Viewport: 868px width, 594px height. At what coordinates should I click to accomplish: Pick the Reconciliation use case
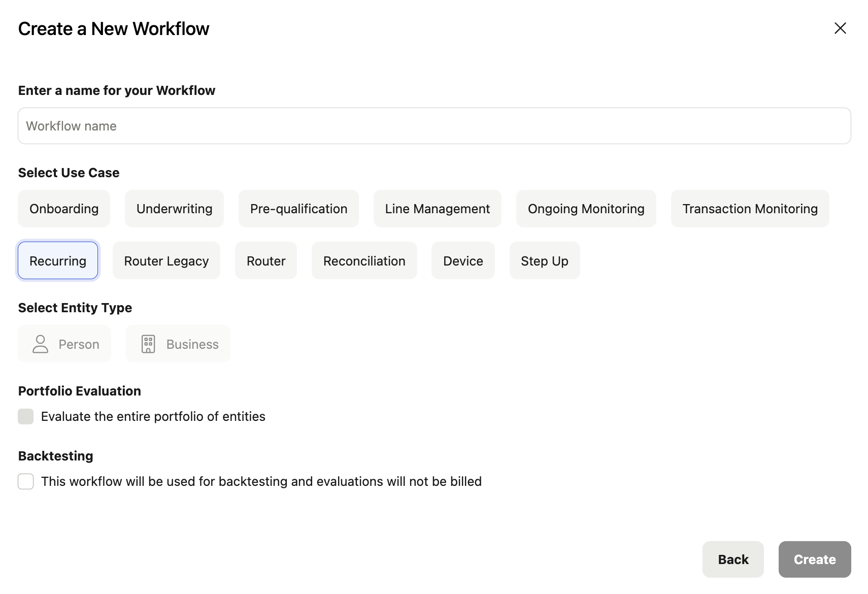click(x=364, y=261)
